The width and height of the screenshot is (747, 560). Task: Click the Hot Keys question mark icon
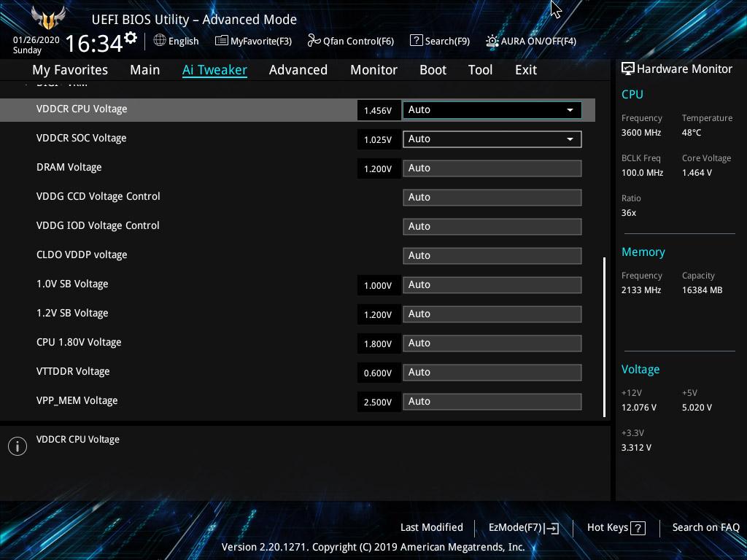coord(638,528)
